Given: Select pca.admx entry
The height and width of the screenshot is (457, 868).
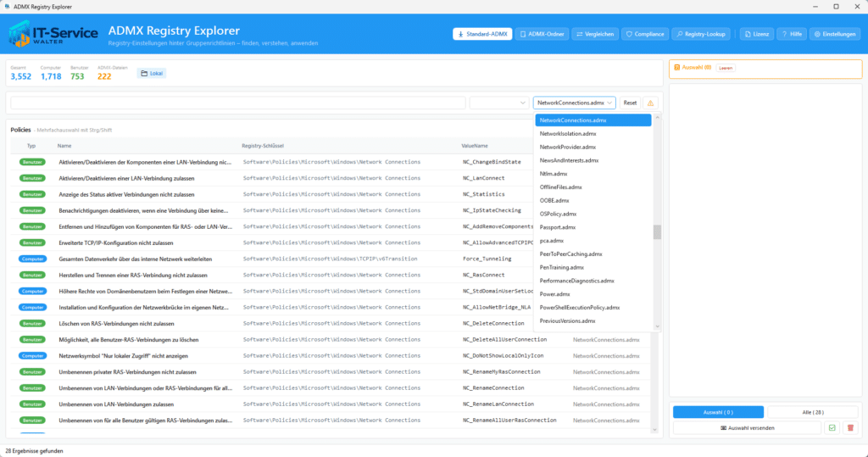Looking at the screenshot, I should coord(593,241).
